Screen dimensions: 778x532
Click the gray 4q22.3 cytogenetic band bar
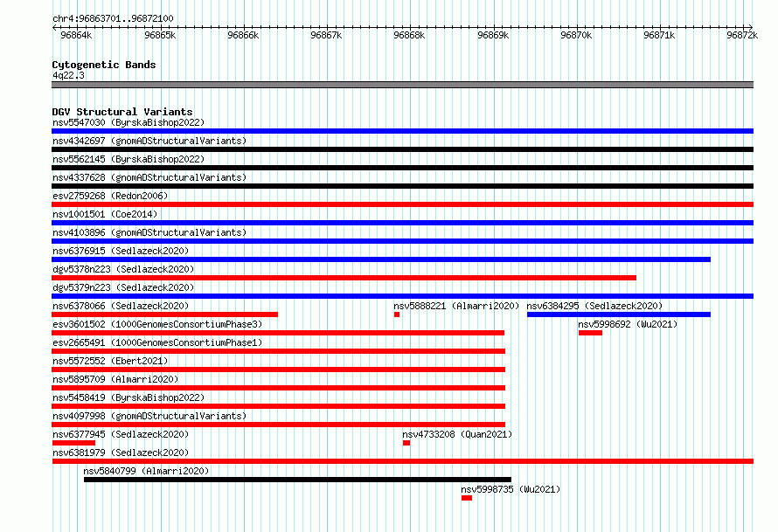click(402, 85)
